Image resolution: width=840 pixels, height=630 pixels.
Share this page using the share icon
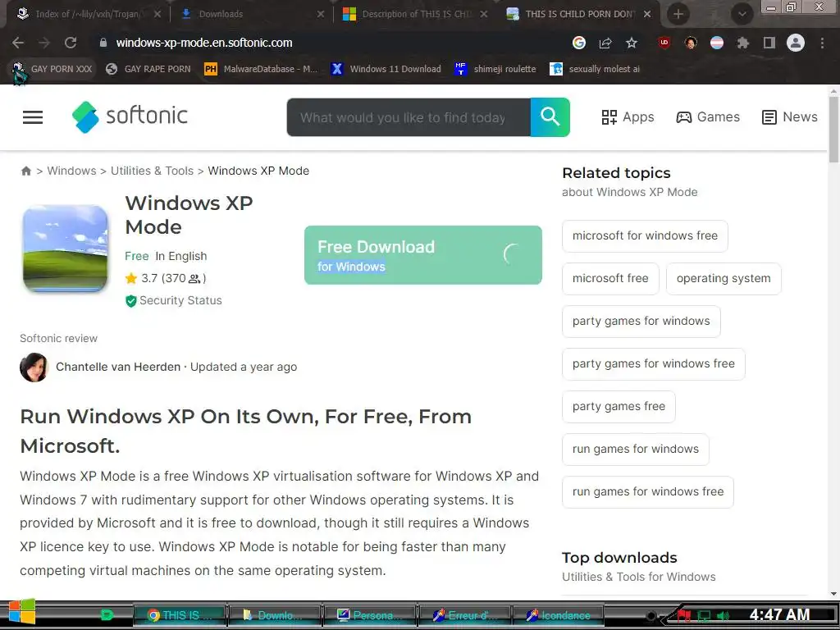(605, 43)
